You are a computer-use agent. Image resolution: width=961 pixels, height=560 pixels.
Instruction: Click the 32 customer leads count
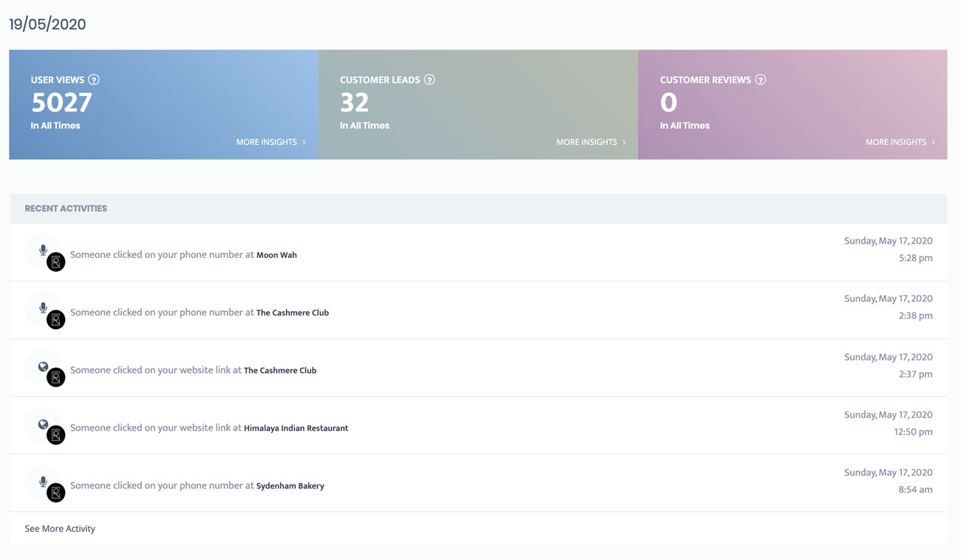[x=354, y=102]
